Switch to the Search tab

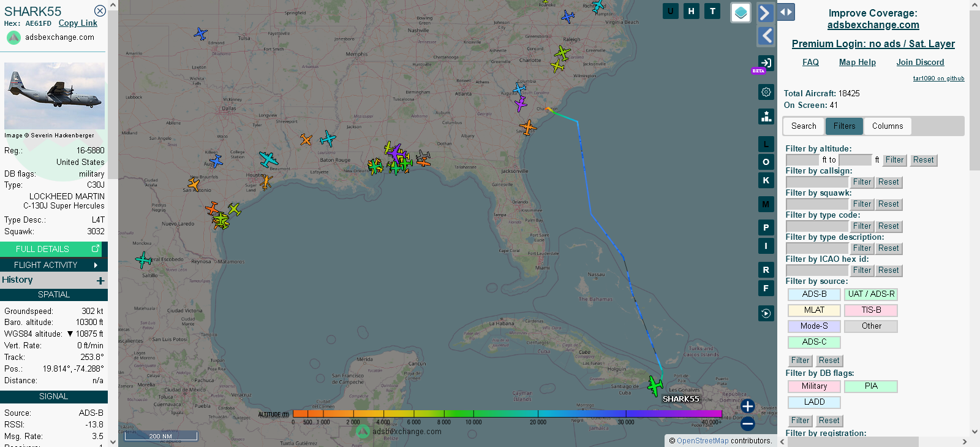(x=804, y=126)
